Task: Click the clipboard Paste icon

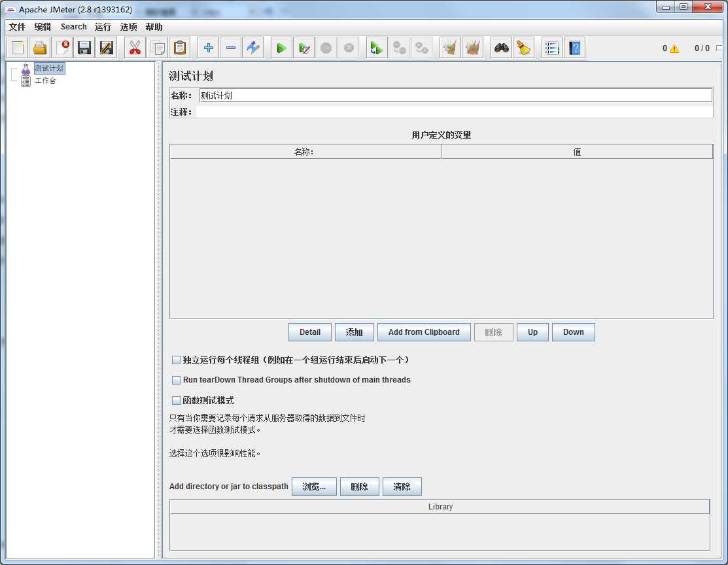Action: [x=180, y=48]
